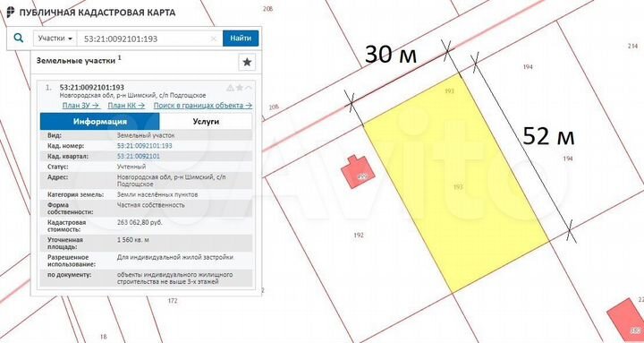Click the Public Cadastral Map logo icon
This screenshot has width=644, height=343.
click(10, 12)
